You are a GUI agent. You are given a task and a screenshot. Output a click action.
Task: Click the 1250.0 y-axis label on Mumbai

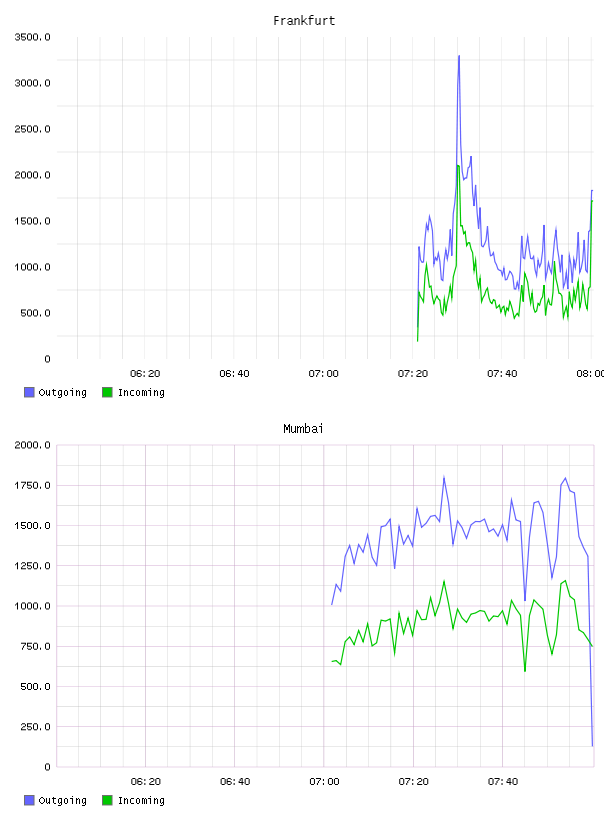[x=32, y=566]
